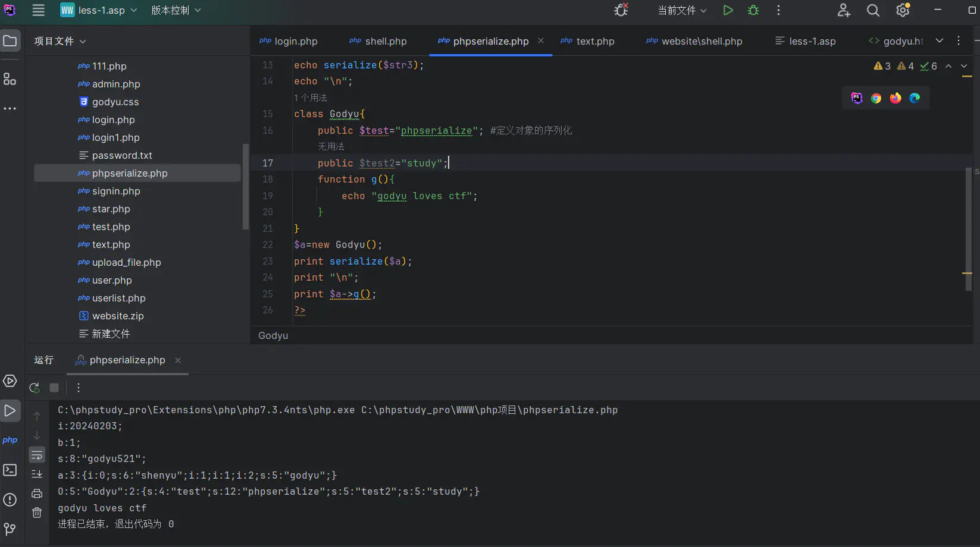Open the Structure tool window icon
The image size is (980, 547).
point(10,79)
